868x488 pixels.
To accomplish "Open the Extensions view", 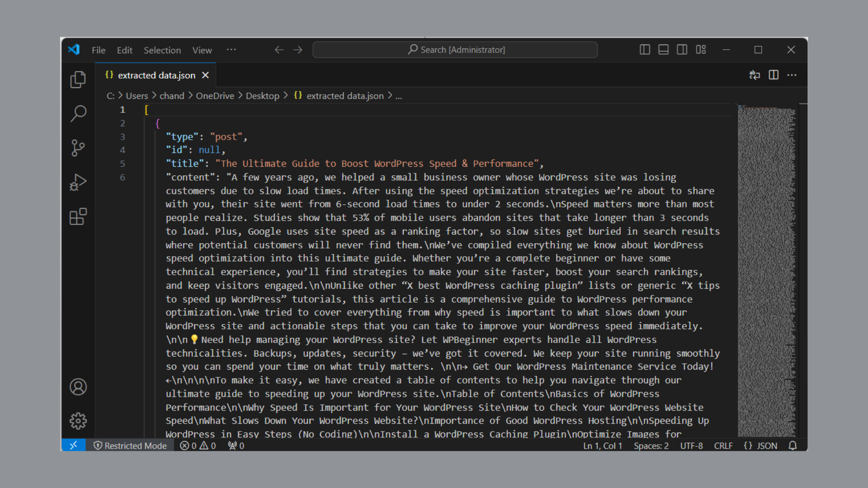I will click(78, 217).
